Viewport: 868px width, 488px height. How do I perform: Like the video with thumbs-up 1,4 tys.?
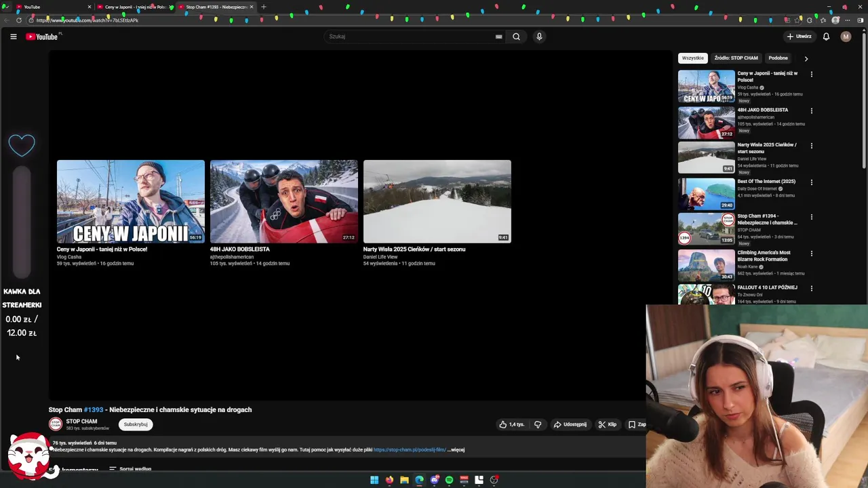(x=512, y=424)
